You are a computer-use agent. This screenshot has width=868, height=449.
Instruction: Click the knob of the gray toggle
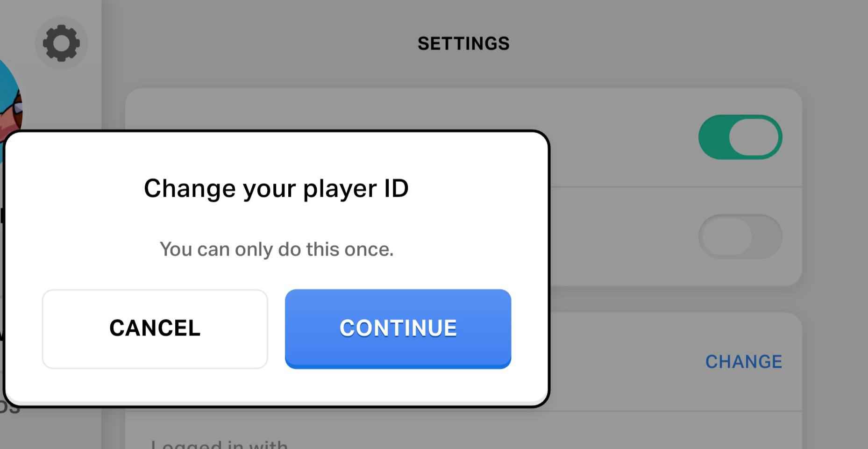click(x=726, y=236)
